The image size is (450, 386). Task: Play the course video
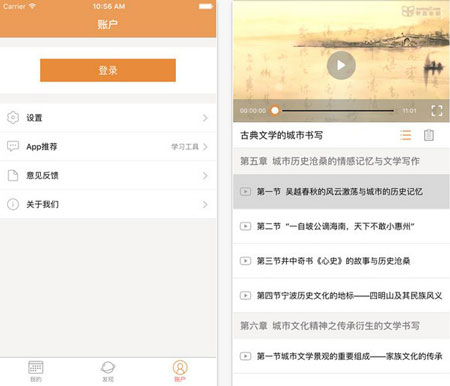coord(341,65)
